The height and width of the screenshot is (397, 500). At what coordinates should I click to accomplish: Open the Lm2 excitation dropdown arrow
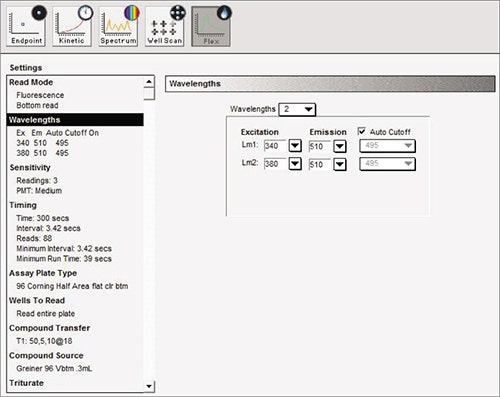point(295,164)
